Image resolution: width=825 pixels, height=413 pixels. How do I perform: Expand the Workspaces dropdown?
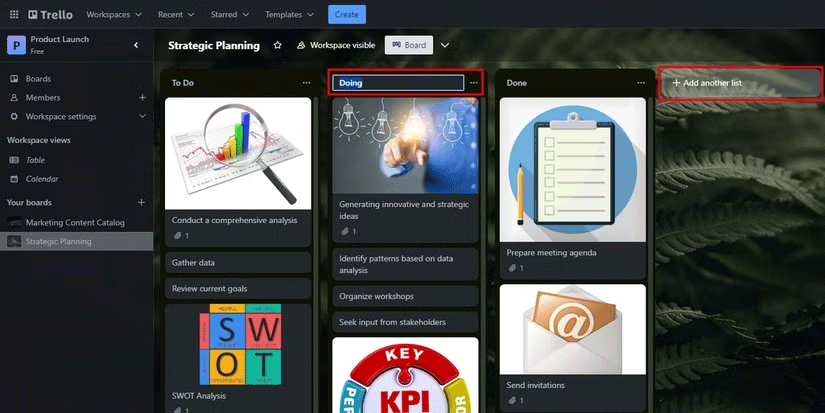[x=114, y=15]
